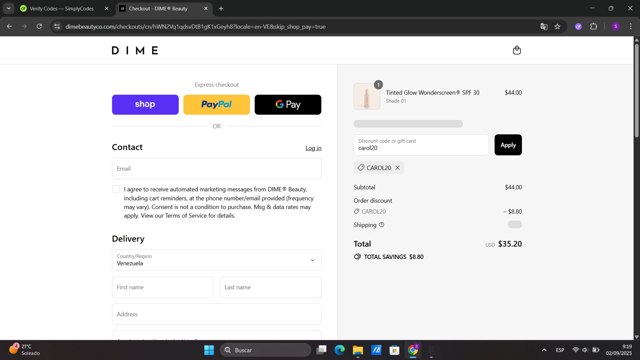Switch to Verify Codes SimplyCodes tab
640x360 pixels.
61,9
